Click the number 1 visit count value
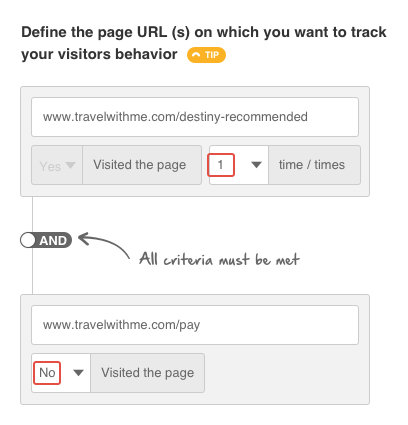The height and width of the screenshot is (425, 408). coord(221,165)
